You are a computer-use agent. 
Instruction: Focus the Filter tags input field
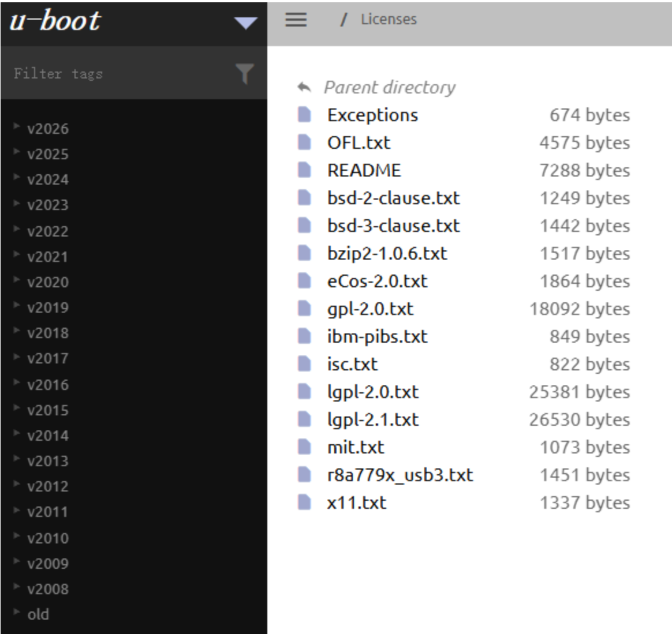click(x=120, y=74)
